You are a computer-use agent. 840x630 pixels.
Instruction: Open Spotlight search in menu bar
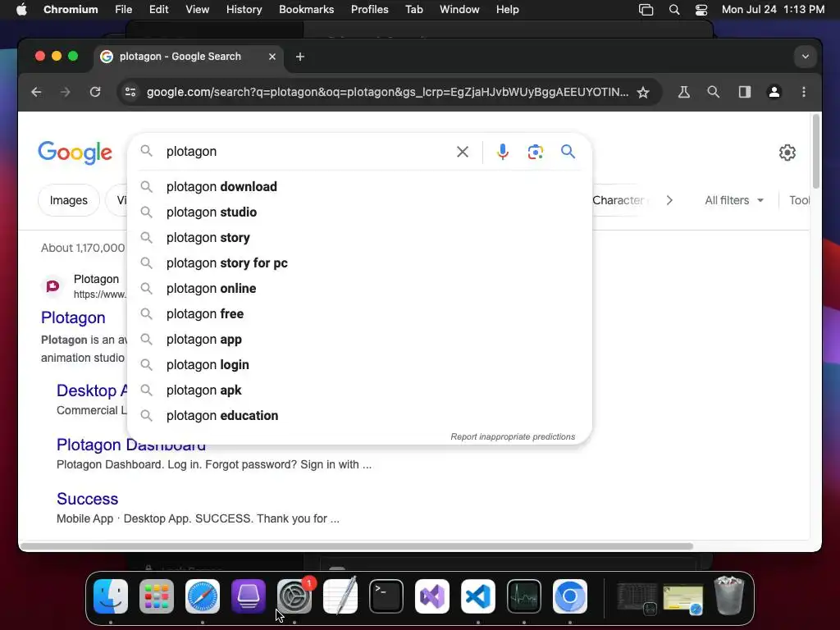674,10
